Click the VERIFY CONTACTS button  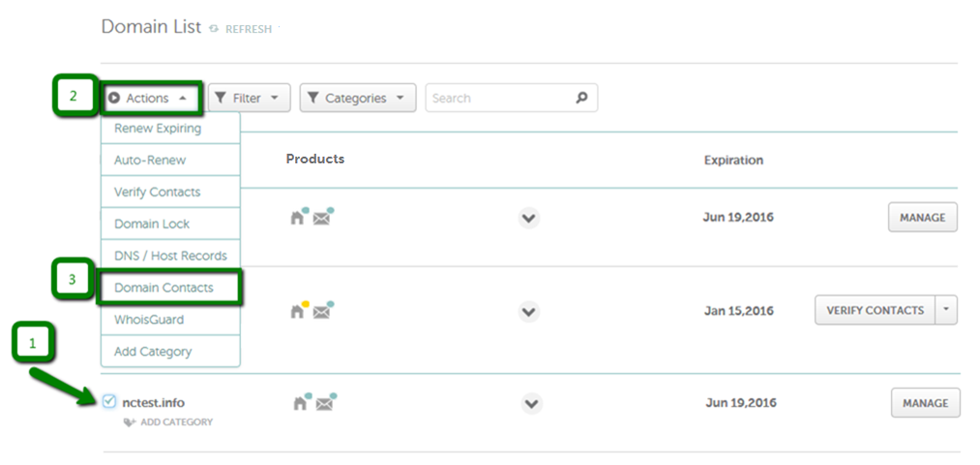pyautogui.click(x=875, y=310)
